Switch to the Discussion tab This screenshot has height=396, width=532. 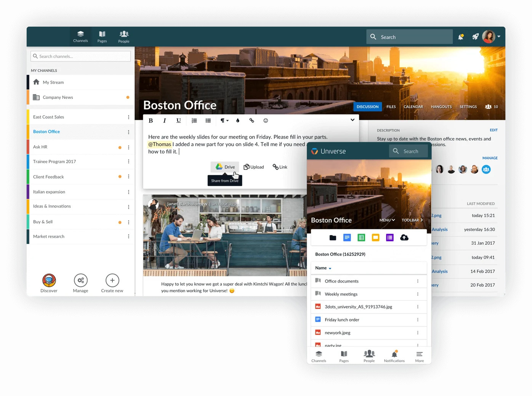click(x=367, y=107)
